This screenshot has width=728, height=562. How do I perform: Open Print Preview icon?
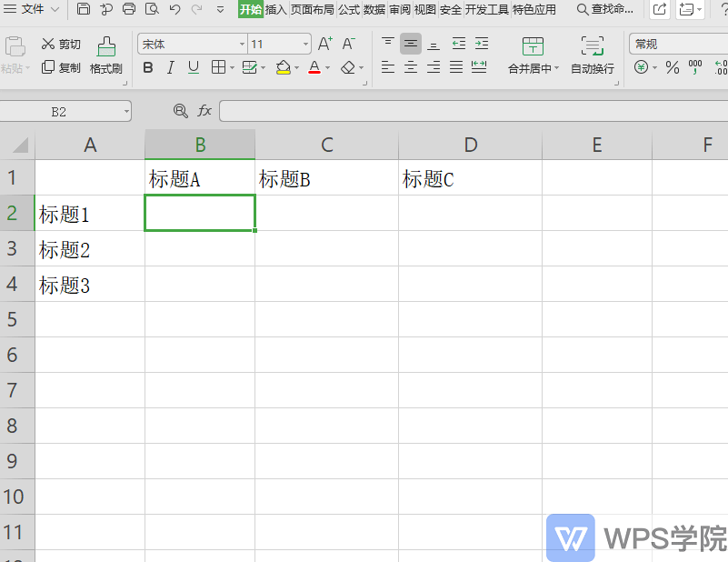point(152,9)
